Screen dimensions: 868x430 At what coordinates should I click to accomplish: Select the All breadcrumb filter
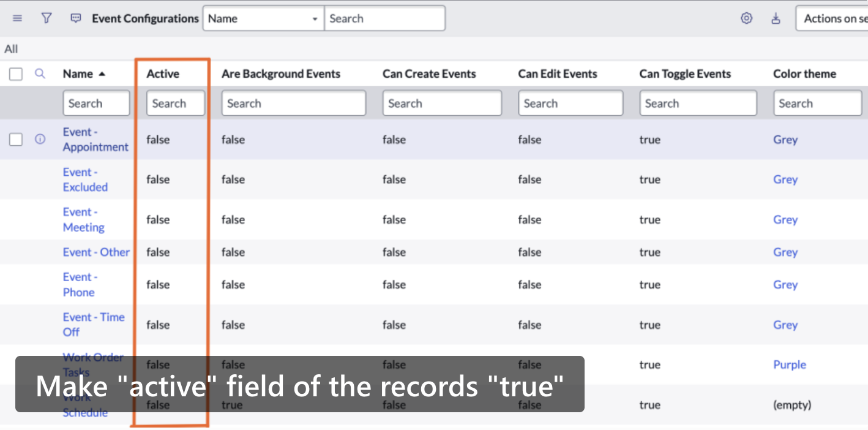pos(11,49)
